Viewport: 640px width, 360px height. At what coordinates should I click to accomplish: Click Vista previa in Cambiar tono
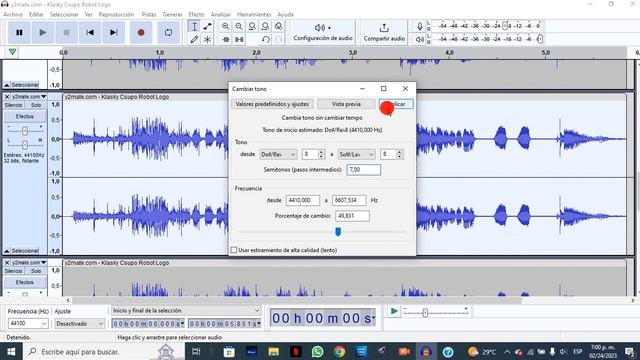[346, 104]
